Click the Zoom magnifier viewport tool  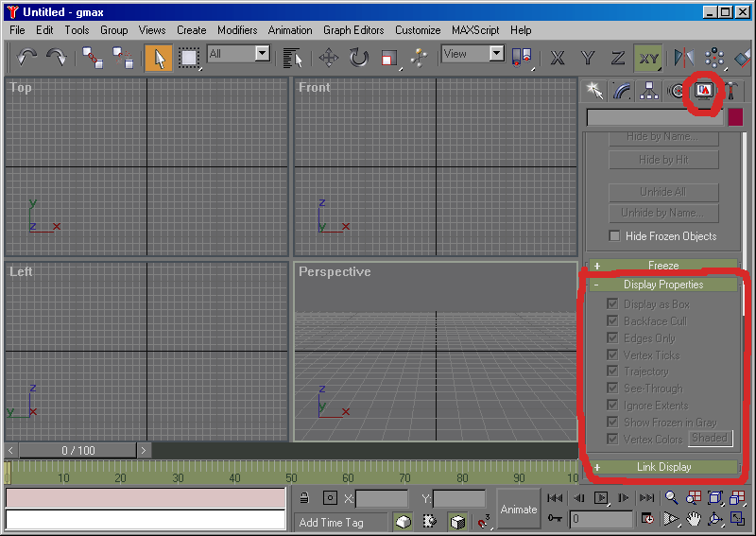(671, 498)
